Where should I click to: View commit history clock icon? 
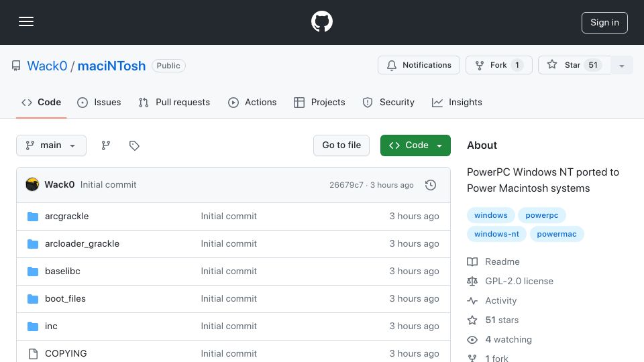click(431, 185)
